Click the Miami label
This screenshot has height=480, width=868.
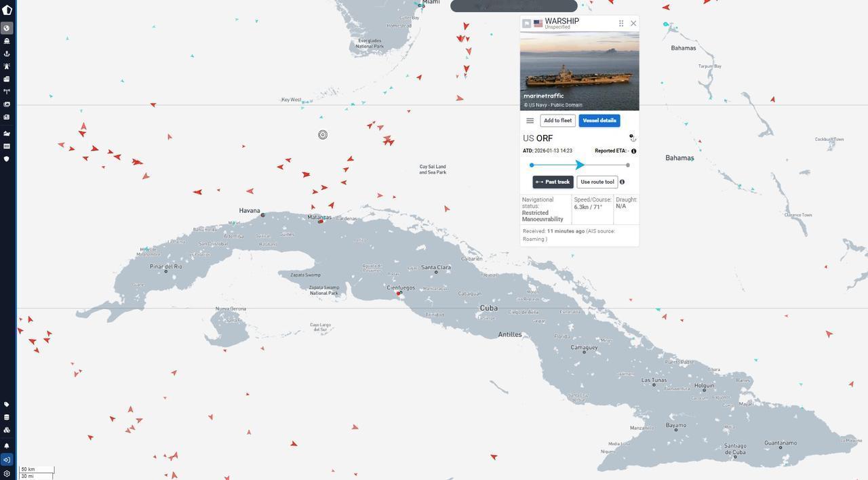pos(431,3)
